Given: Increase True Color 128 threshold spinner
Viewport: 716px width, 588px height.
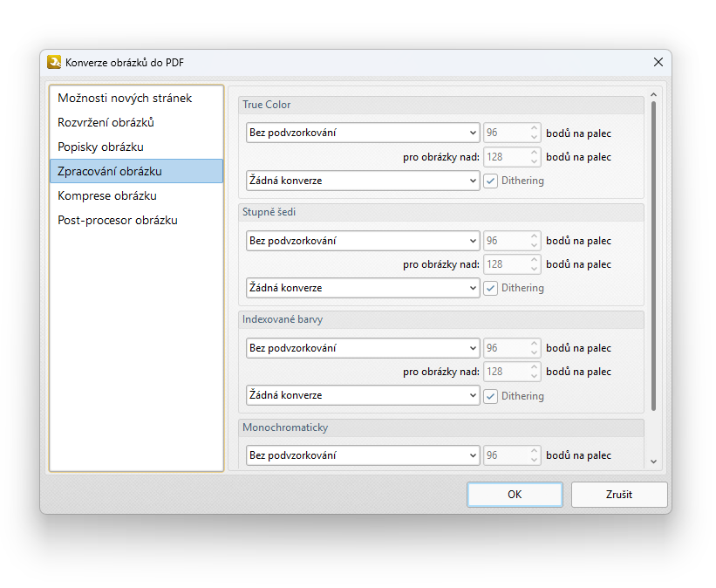Looking at the screenshot, I should [535, 152].
